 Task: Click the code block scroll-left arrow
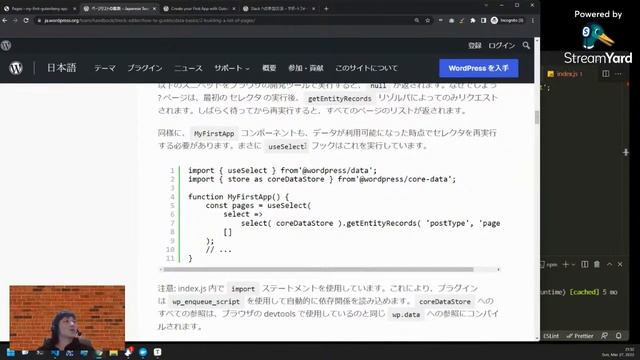[x=161, y=269]
